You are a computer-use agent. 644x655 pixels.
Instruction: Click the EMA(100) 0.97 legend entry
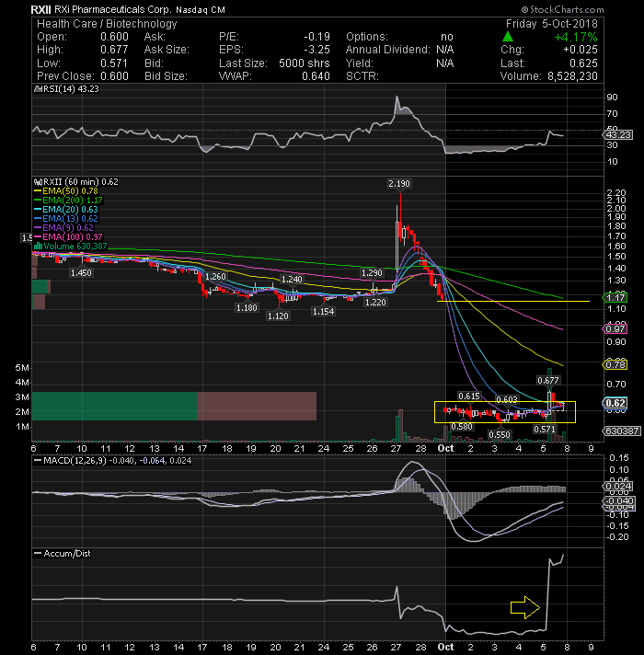(x=68, y=237)
